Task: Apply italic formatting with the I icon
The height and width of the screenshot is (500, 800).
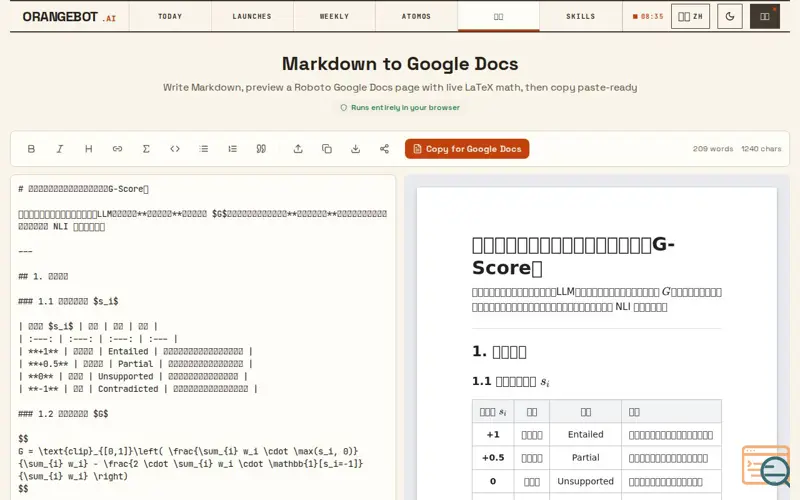Action: pos(60,149)
